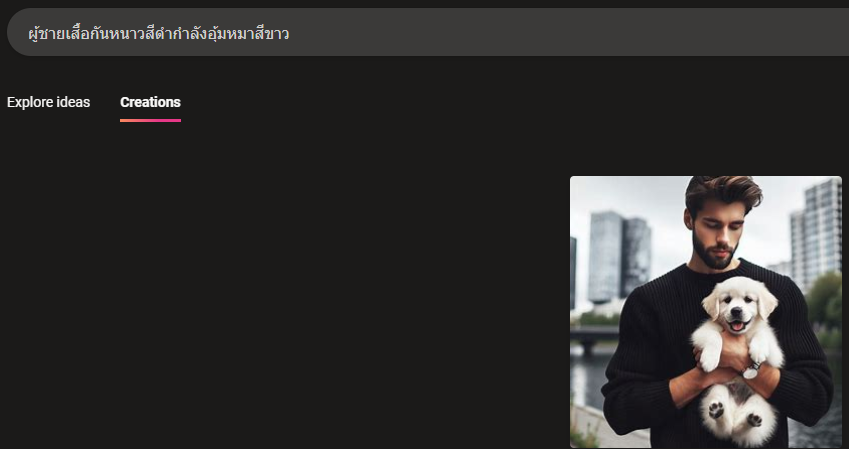The image size is (849, 449).
Task: Click the bridge over the river in image
Action: 595,334
